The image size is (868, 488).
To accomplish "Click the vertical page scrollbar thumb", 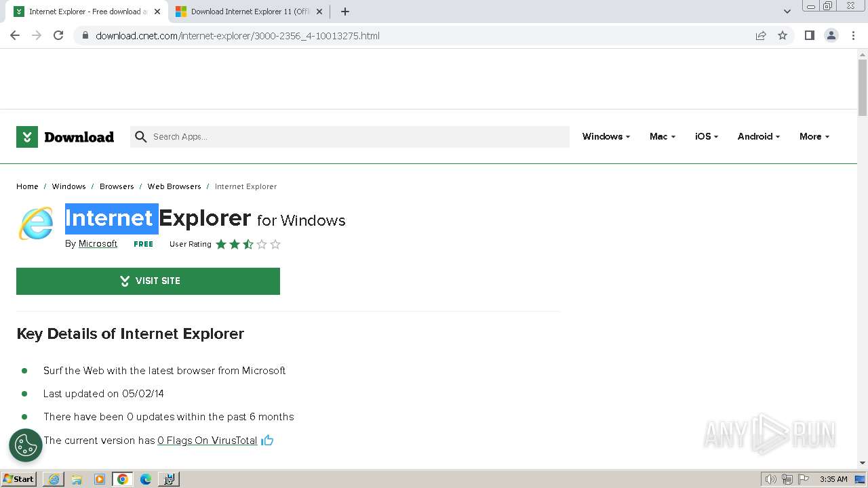I will [x=863, y=88].
